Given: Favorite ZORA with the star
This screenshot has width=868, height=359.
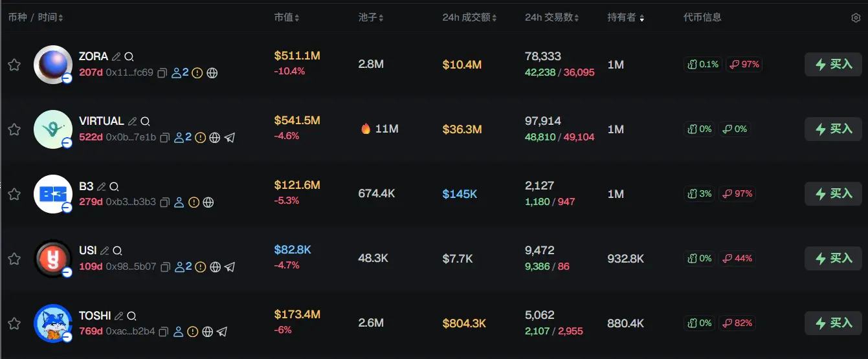Looking at the screenshot, I should pos(14,65).
